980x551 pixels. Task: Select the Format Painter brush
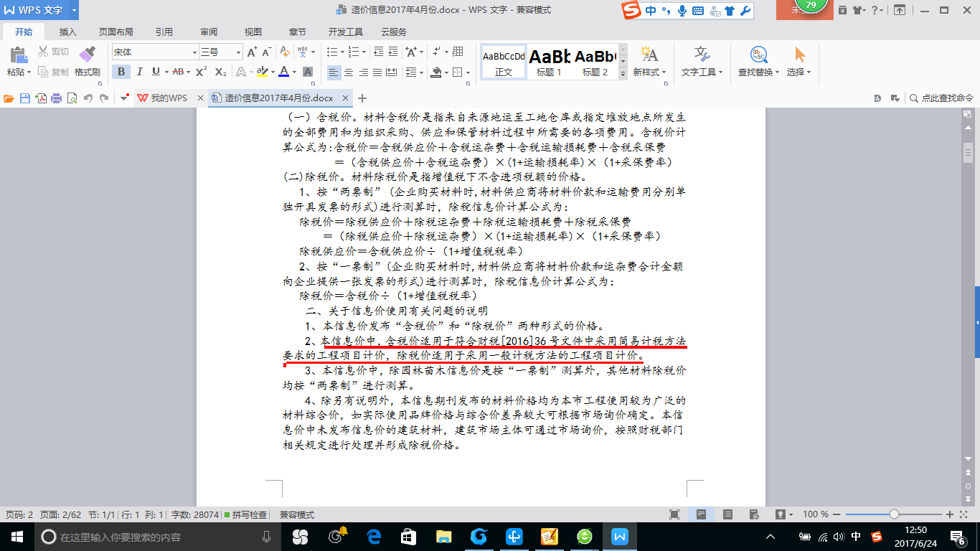[x=87, y=54]
